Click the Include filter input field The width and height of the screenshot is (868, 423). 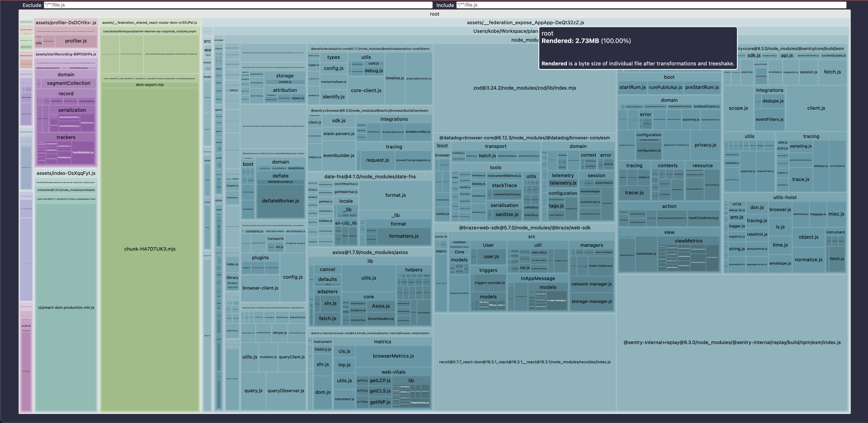point(651,5)
